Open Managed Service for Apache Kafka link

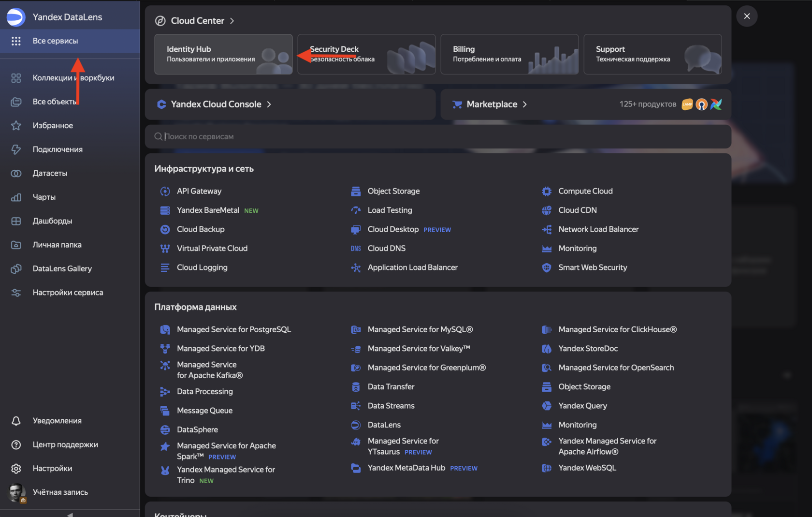[210, 370]
